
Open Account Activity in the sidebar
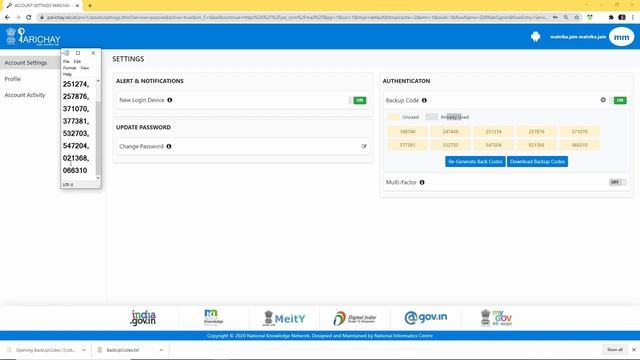(25, 95)
